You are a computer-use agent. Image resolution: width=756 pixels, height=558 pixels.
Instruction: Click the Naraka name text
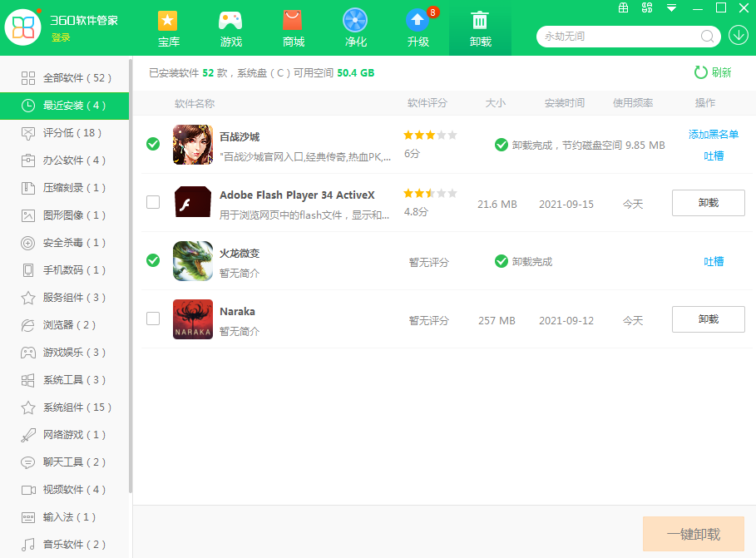(237, 312)
